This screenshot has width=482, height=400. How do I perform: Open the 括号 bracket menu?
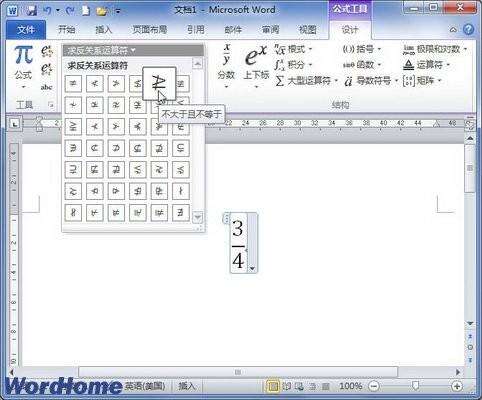[x=362, y=50]
